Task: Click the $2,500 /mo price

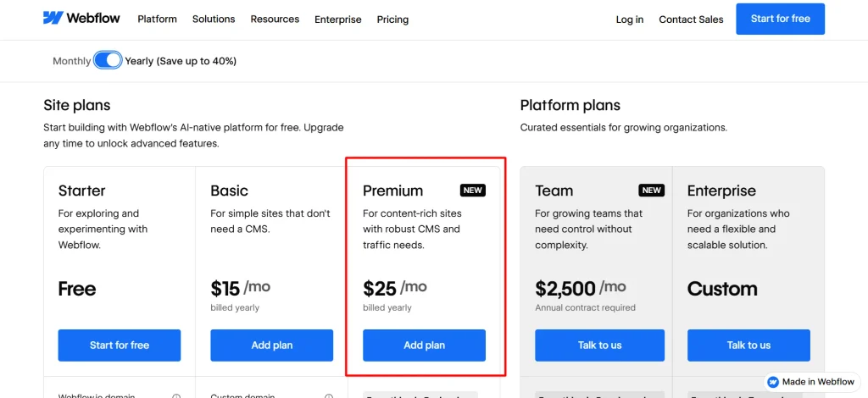Action: (581, 287)
